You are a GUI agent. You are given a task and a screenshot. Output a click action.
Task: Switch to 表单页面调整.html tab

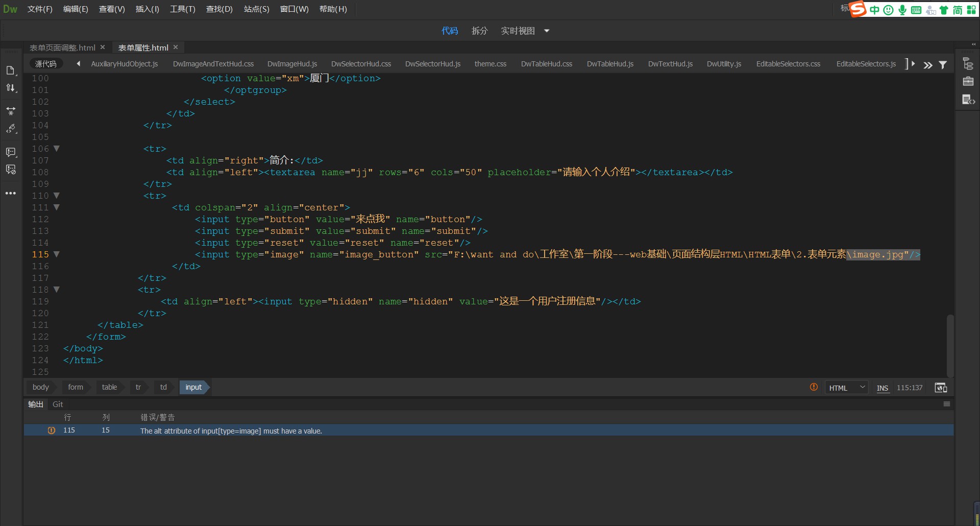(62, 47)
